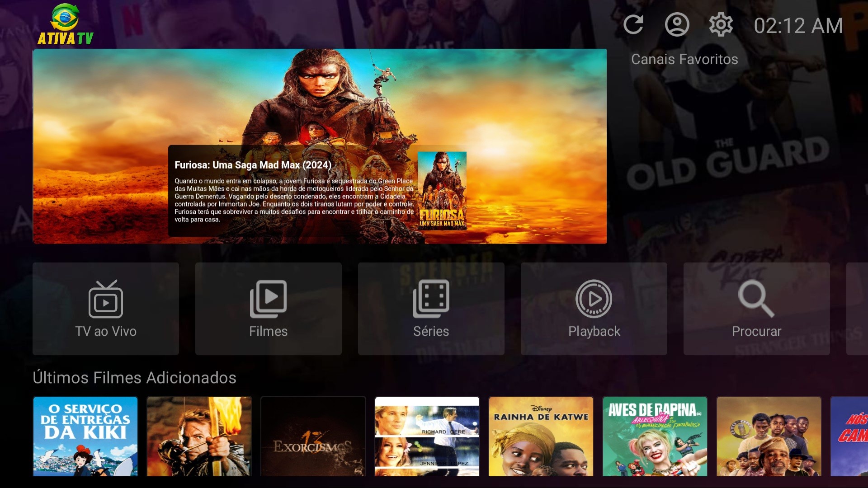Screen dimensions: 868x488
Task: Click the small Furiosa poster in the banner
Action: click(x=442, y=191)
